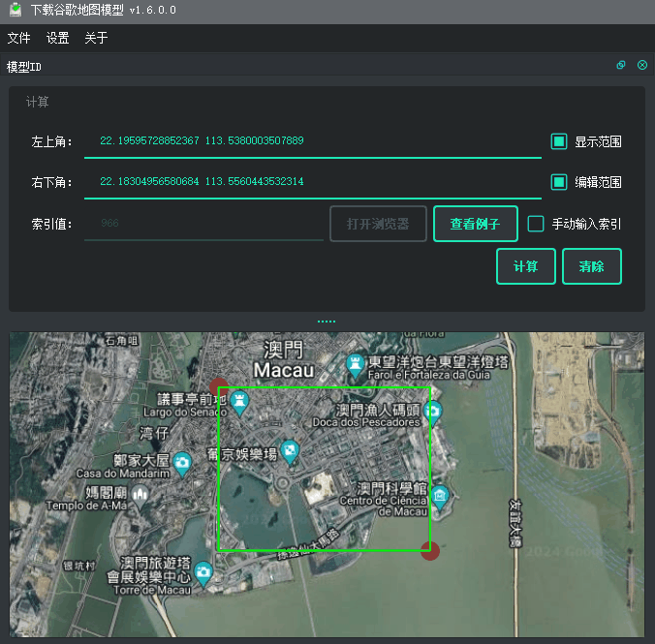Close the 模型ID panel
Screen dimensions: 655x644
pyautogui.click(x=642, y=65)
